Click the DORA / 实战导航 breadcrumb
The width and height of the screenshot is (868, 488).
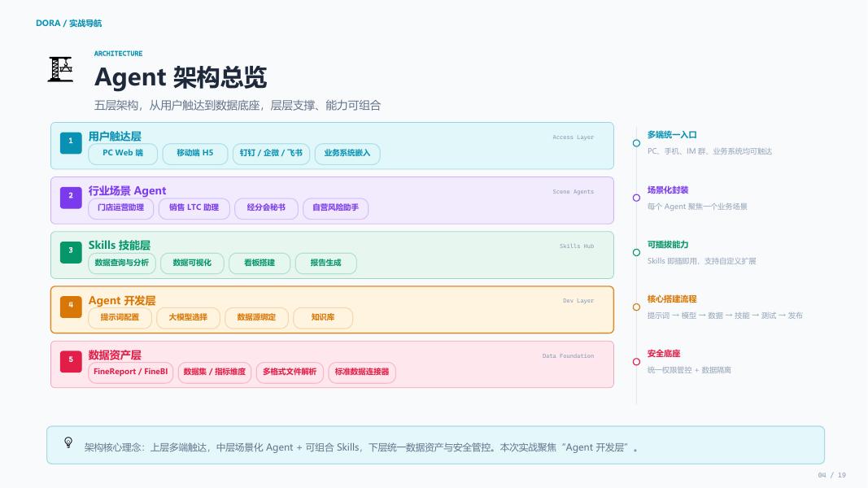point(68,24)
